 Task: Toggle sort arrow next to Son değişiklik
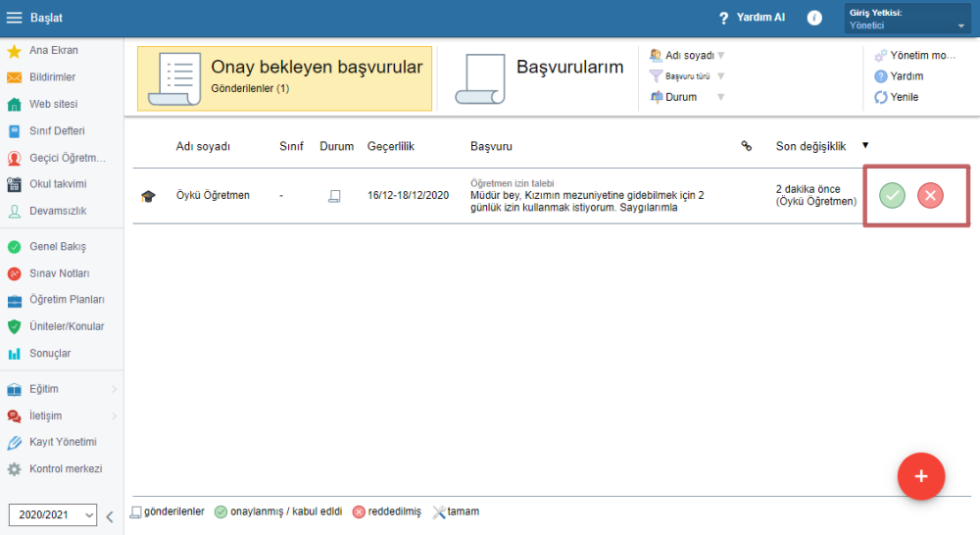pyautogui.click(x=865, y=145)
